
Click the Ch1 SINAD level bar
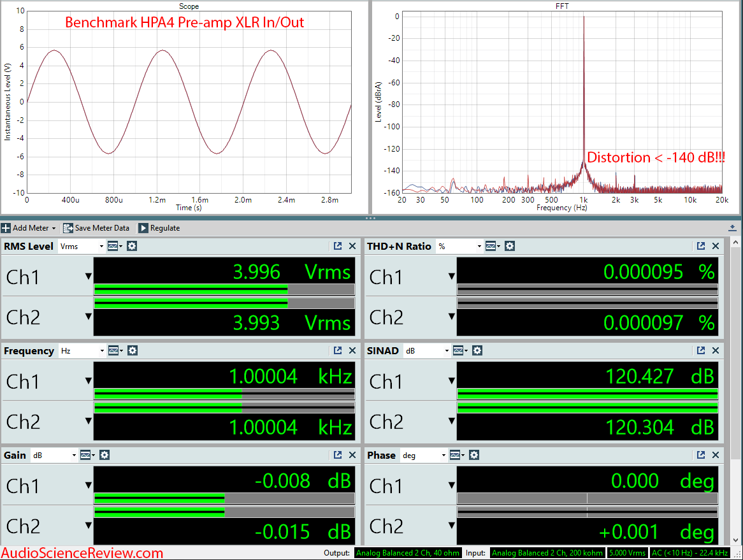[x=587, y=394]
